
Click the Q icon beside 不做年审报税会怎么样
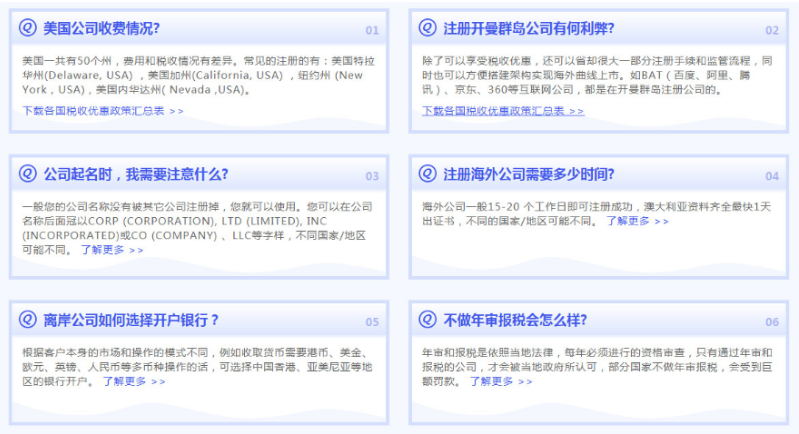click(x=428, y=320)
